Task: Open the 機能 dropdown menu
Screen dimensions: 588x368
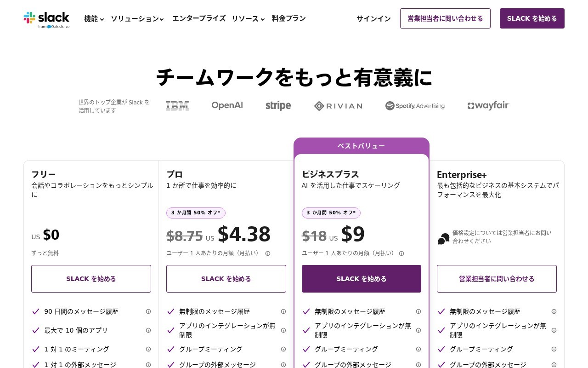Action: tap(94, 19)
